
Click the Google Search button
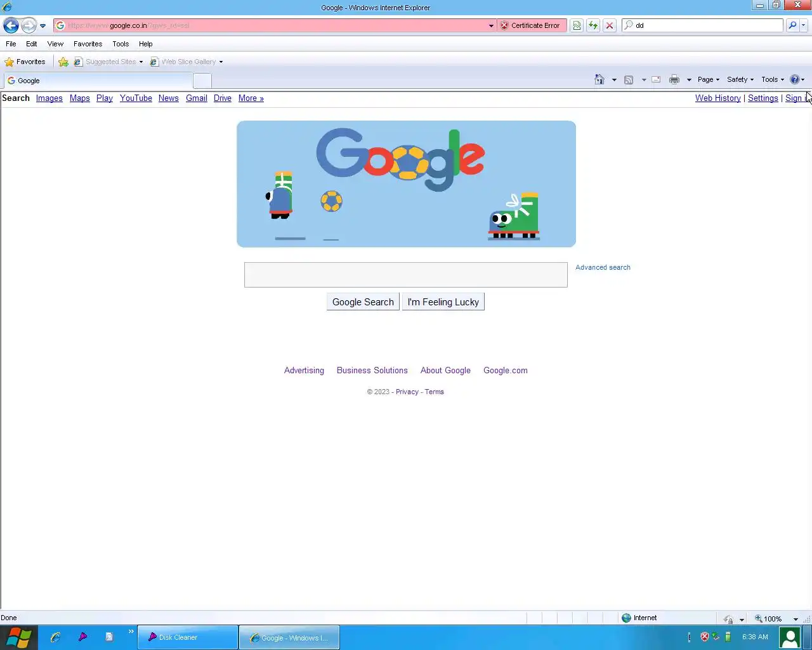[363, 302]
